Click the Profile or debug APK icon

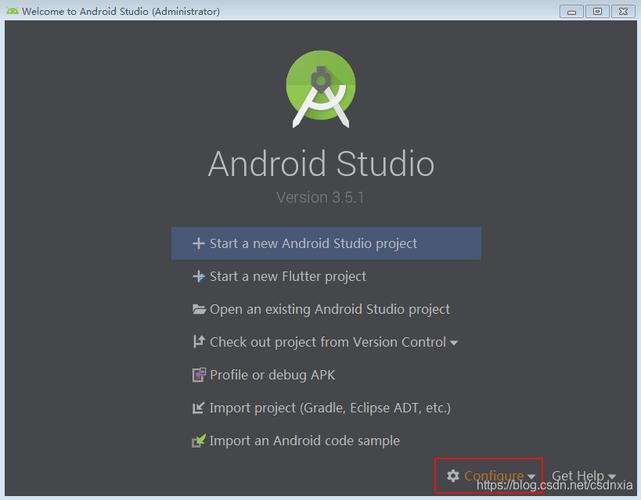point(199,375)
